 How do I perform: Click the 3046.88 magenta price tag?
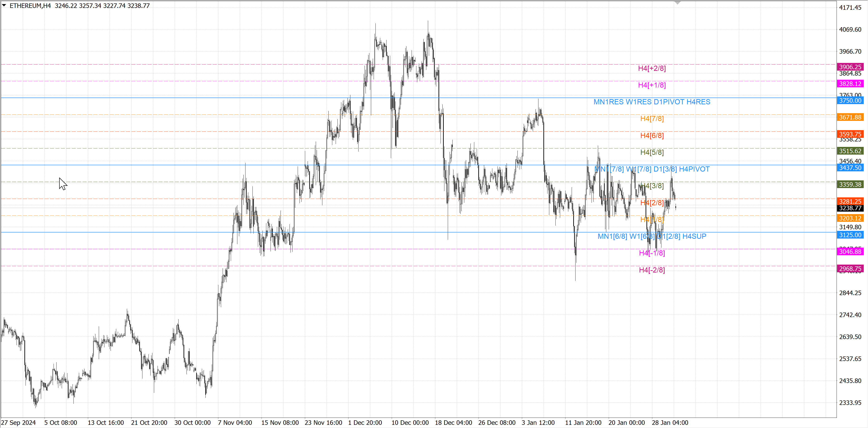850,252
